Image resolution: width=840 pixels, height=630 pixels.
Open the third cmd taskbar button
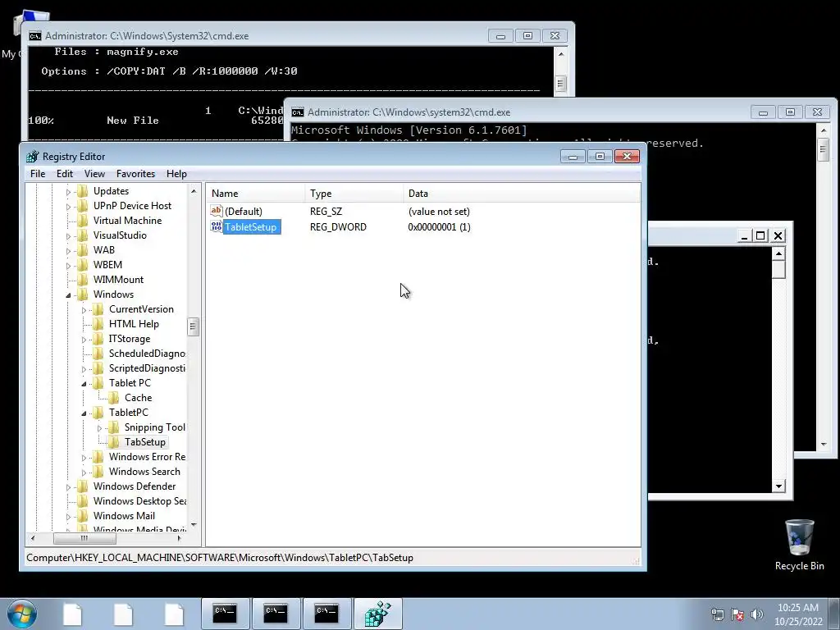[326, 614]
